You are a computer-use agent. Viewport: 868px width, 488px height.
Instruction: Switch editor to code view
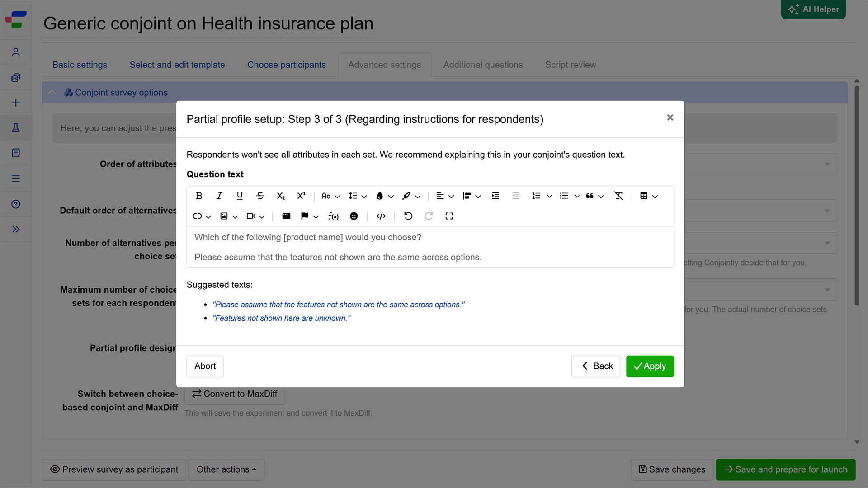pos(381,216)
